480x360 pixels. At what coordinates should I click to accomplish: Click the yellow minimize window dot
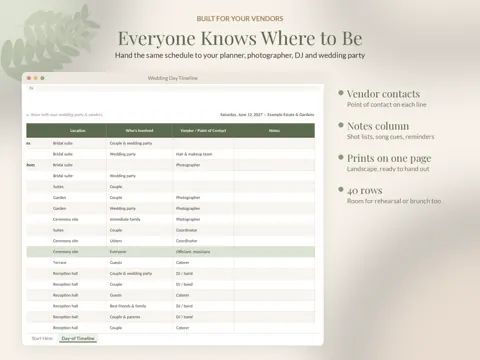pos(36,78)
